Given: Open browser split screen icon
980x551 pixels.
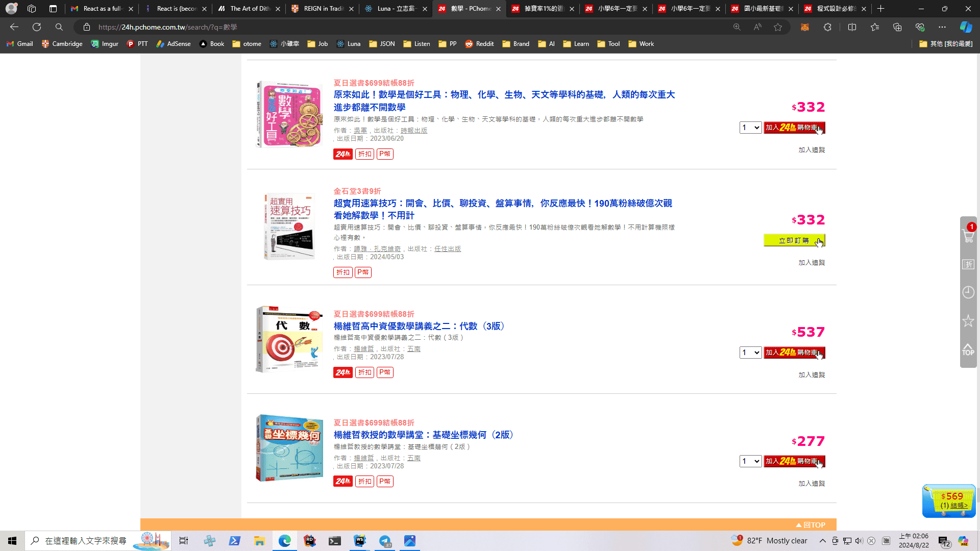Looking at the screenshot, I should pyautogui.click(x=852, y=27).
